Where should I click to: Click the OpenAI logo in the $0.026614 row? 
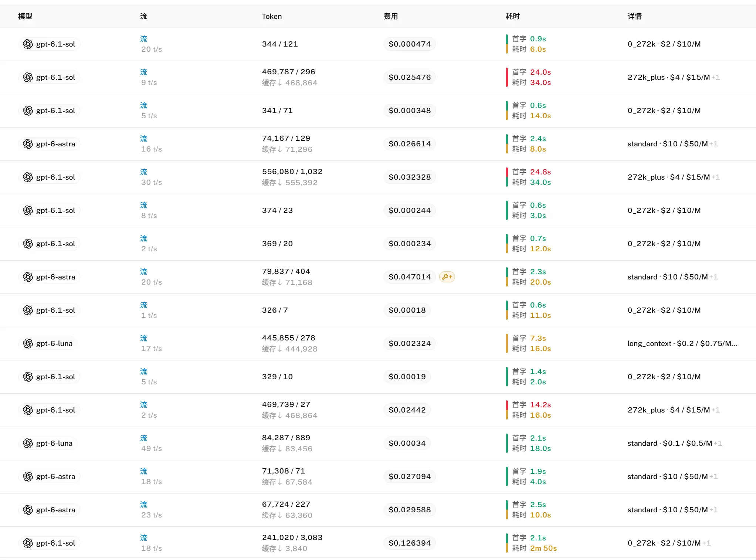(28, 144)
